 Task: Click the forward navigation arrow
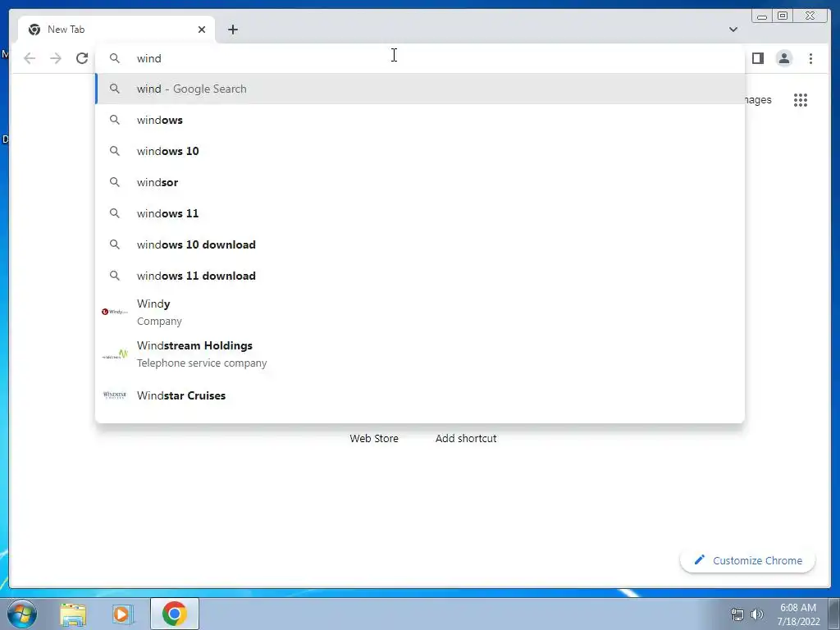point(56,58)
